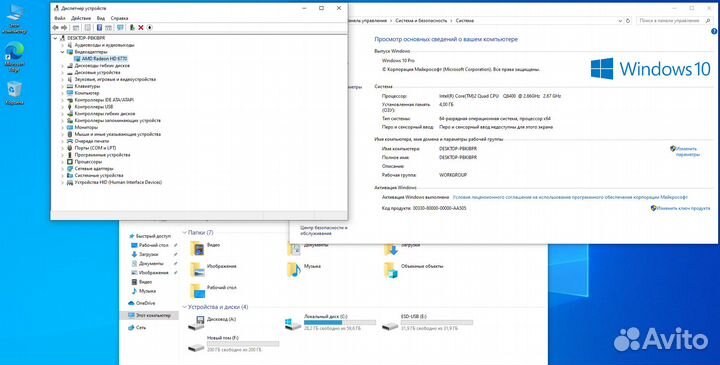Click the green Update driver toolbar icon

132,28
